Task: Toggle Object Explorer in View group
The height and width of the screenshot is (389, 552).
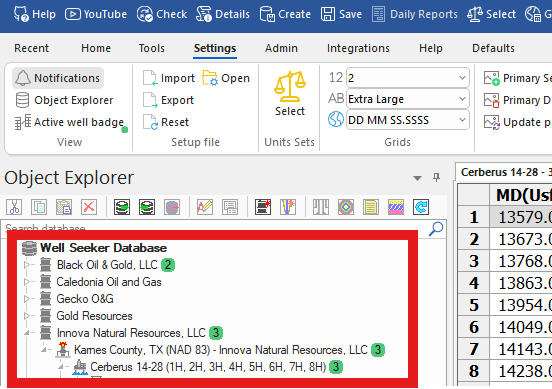Action: (64, 100)
